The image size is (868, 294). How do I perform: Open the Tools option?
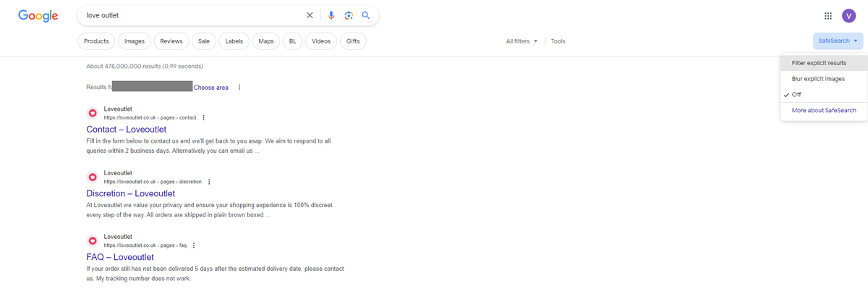point(558,41)
